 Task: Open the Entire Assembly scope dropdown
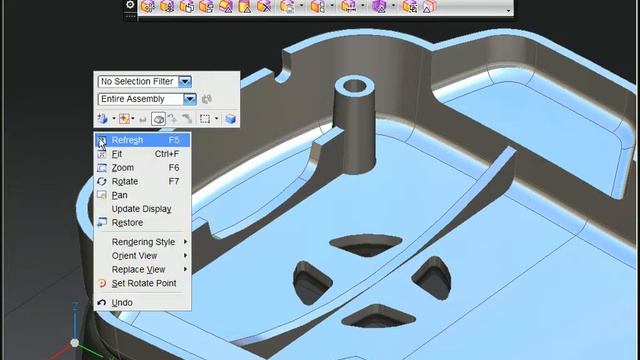pos(189,99)
